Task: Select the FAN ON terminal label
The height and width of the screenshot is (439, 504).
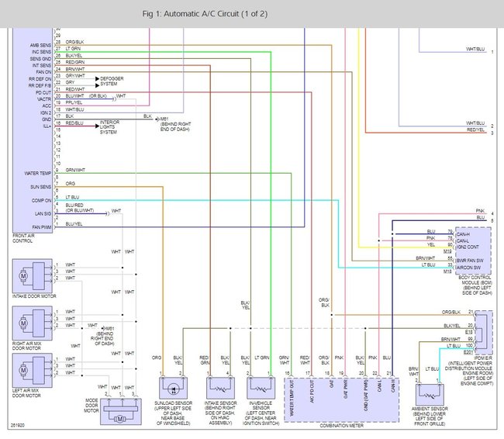Action: click(x=43, y=72)
